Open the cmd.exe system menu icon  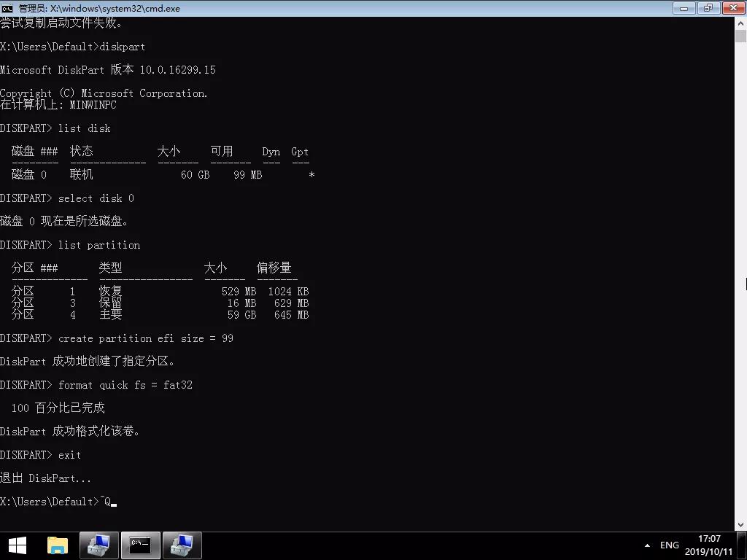click(7, 8)
